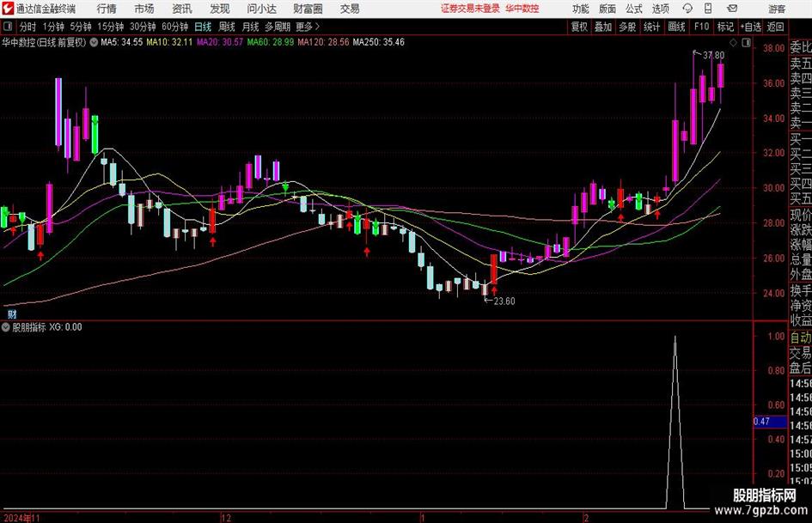Click the 华中数控 title link

[522, 9]
